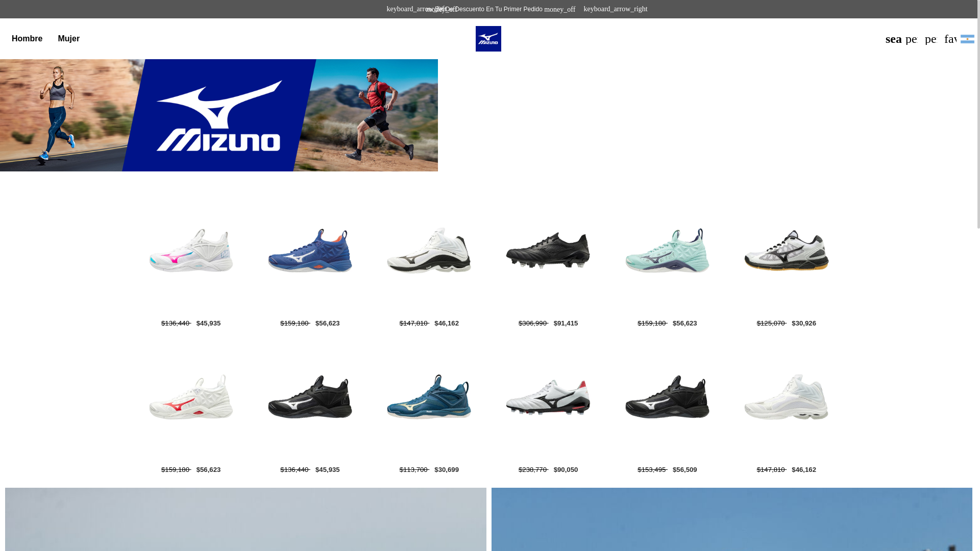This screenshot has height=551, width=980.
Task: View mint green volleyball shoe
Action: (x=667, y=251)
